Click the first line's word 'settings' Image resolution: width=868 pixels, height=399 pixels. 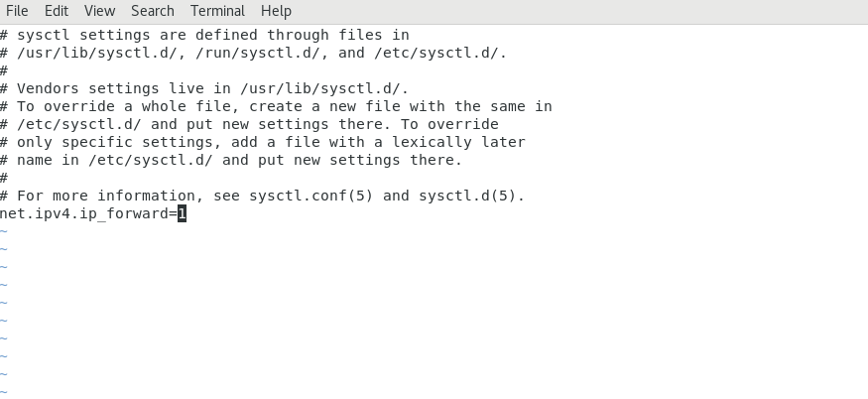point(115,36)
